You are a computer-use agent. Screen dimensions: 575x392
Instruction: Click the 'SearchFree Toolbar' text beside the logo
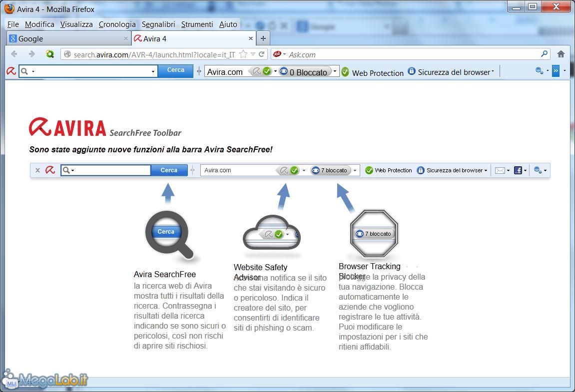(145, 133)
